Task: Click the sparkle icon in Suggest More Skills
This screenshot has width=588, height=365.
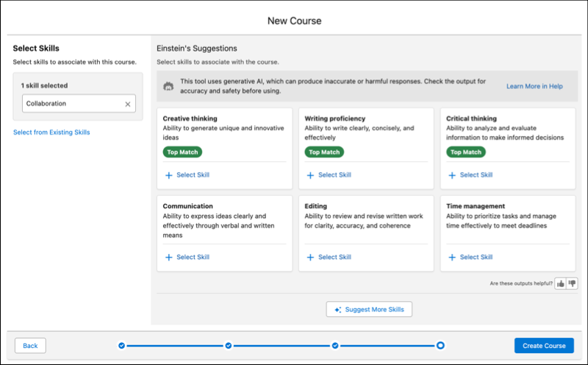Action: tap(338, 309)
